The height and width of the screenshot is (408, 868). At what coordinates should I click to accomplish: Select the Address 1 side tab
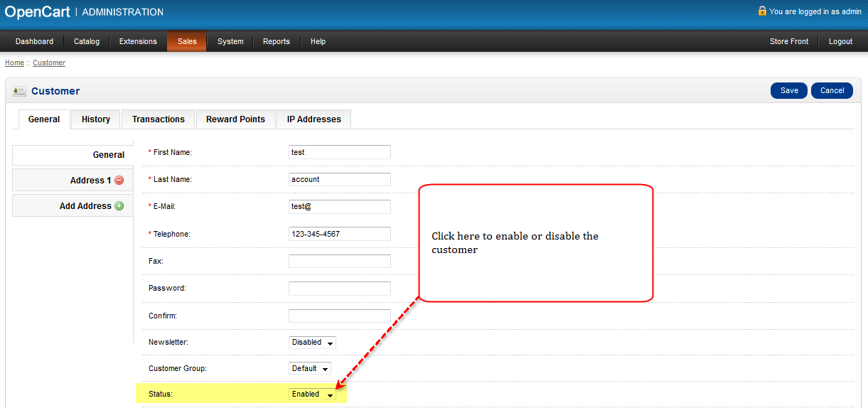click(73, 181)
